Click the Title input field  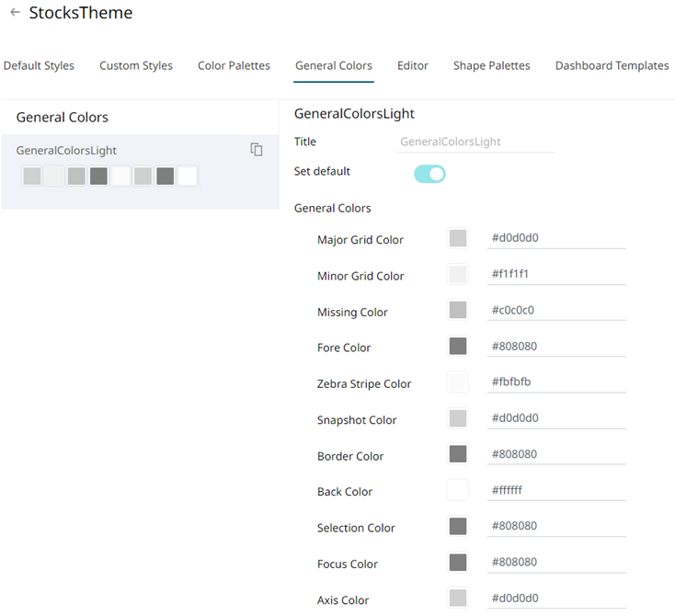475,143
